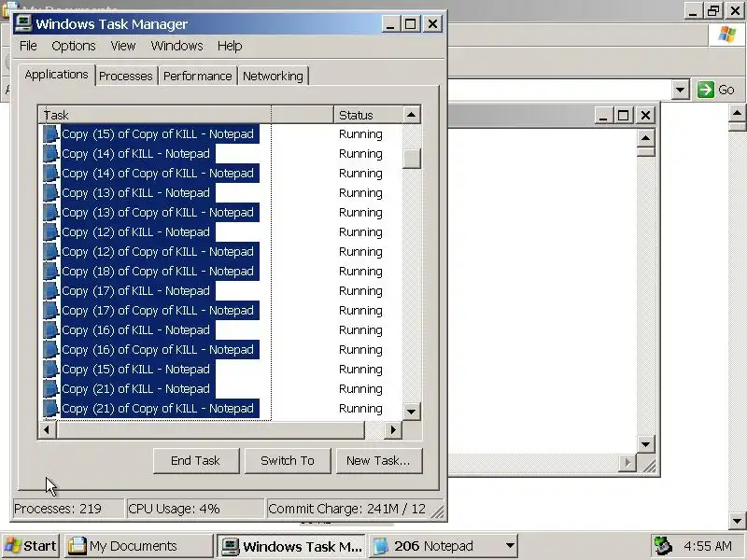Click icon of Copy (13) of KILL - Notepad

tap(50, 193)
